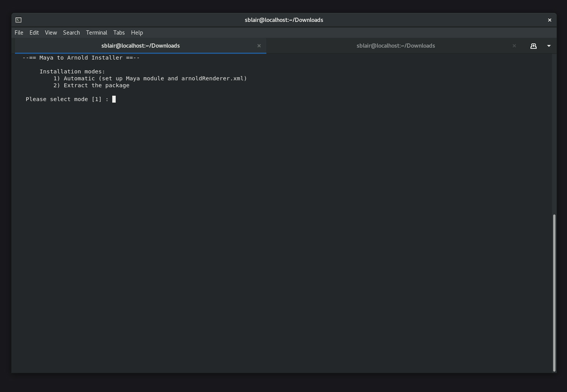567x392 pixels.
Task: Select the active sblair@localhost:~/Downloads tab
Action: coord(140,46)
